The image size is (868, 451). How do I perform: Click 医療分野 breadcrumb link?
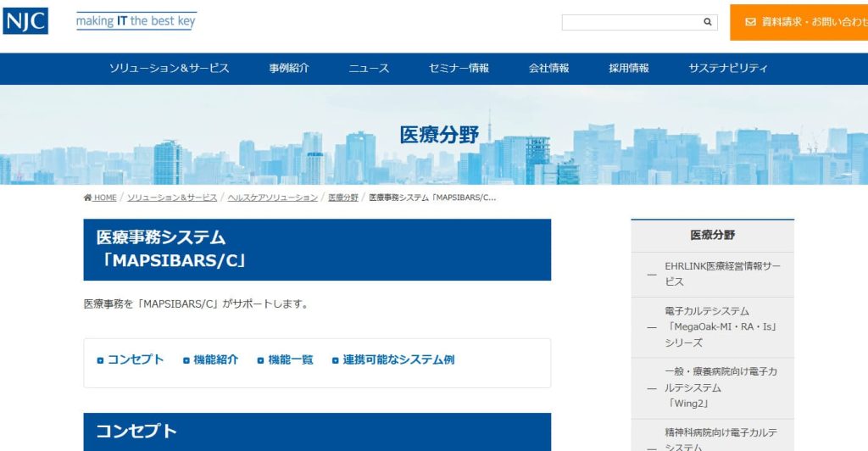click(343, 198)
